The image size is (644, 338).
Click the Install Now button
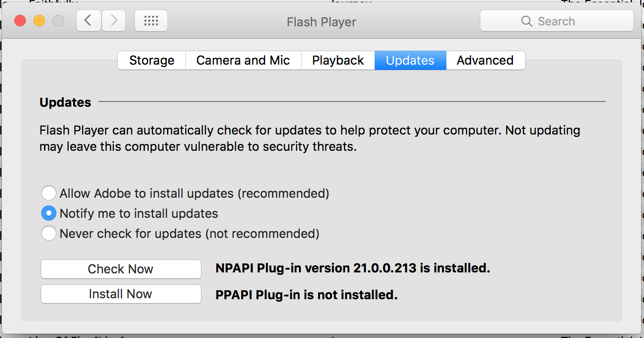(x=121, y=294)
